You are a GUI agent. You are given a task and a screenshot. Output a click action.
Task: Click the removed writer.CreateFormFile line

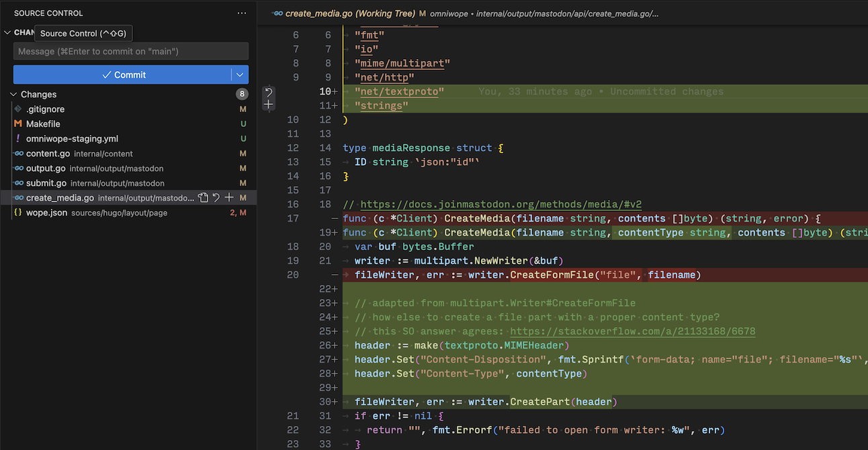[527, 275]
